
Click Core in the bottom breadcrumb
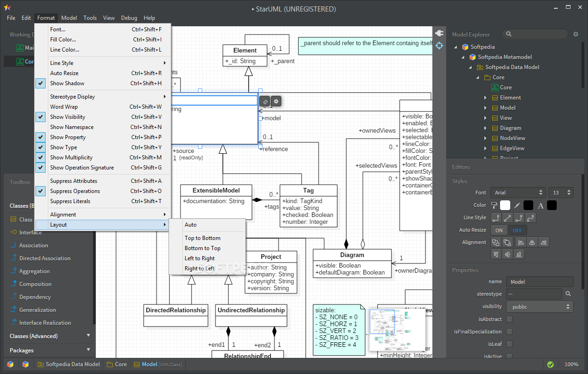pyautogui.click(x=116, y=364)
